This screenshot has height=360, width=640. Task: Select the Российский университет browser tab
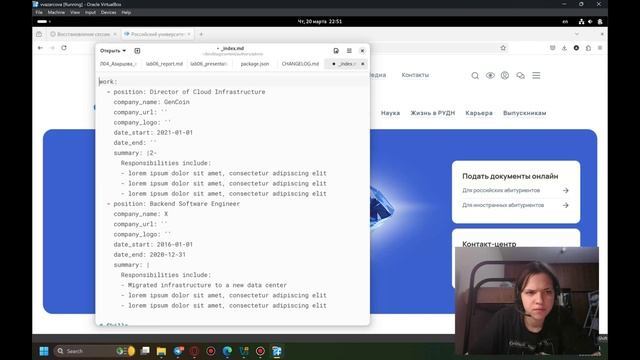tap(157, 34)
